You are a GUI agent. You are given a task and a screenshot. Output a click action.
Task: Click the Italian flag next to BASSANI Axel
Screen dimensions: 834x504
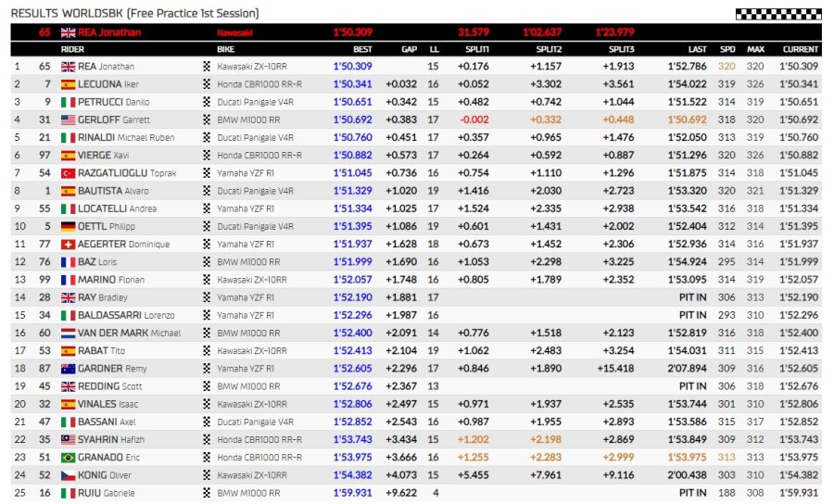click(x=68, y=422)
